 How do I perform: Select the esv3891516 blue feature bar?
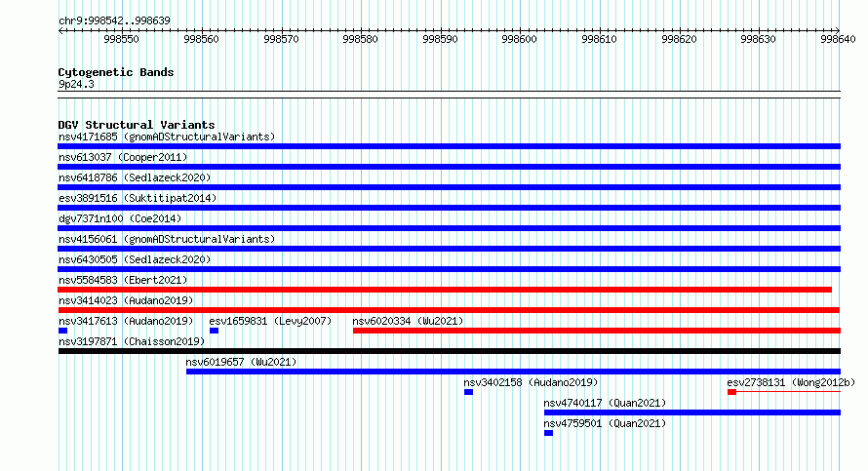pyautogui.click(x=449, y=208)
